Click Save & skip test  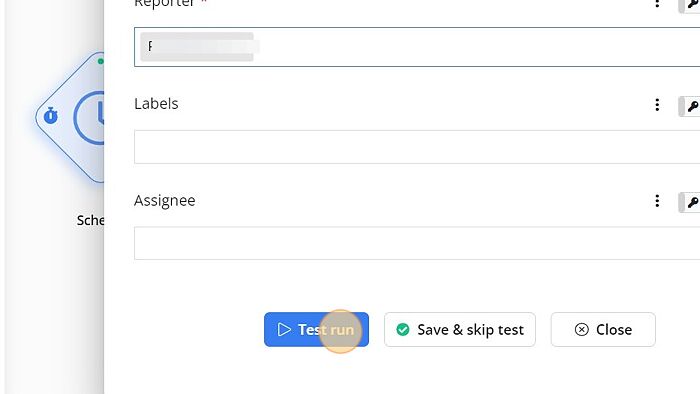click(x=459, y=329)
